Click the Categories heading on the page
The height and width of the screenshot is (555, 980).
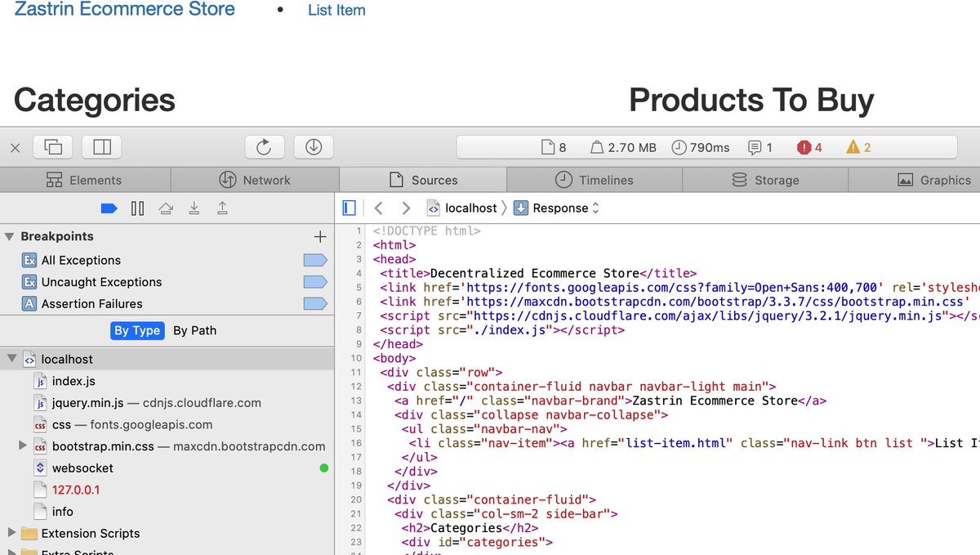click(x=95, y=100)
